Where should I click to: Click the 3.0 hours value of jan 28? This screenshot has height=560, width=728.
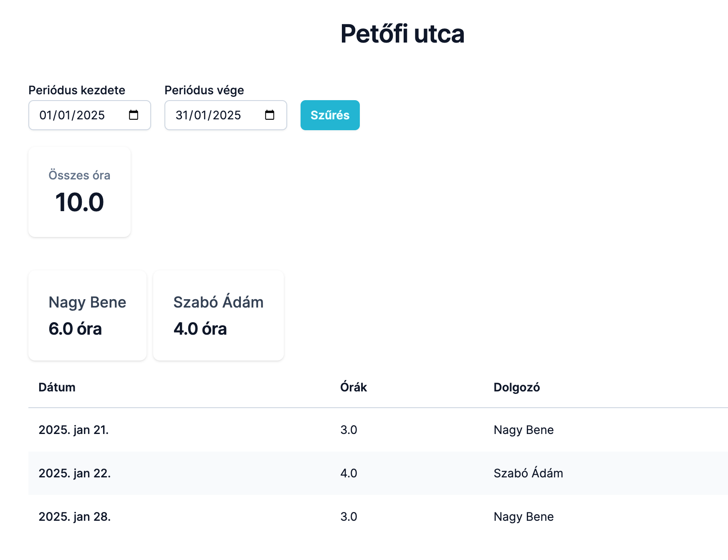pos(349,517)
